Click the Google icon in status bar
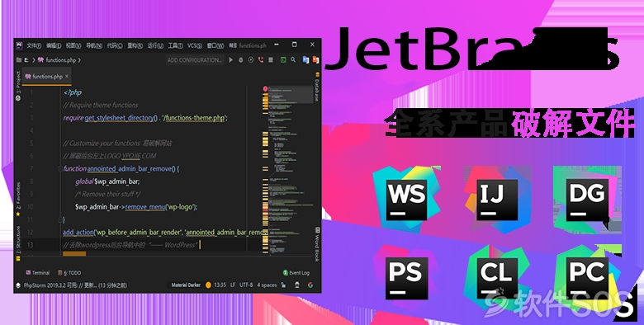 coord(310,285)
